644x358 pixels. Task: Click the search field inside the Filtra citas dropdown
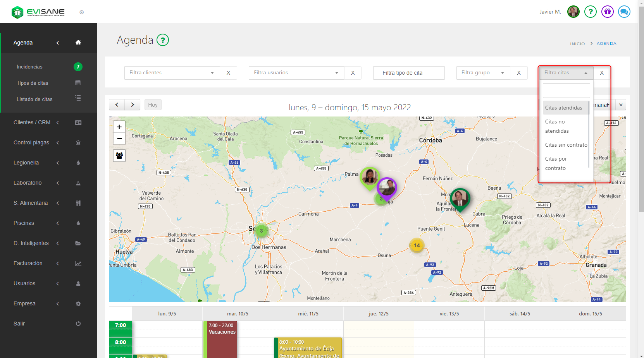point(566,91)
